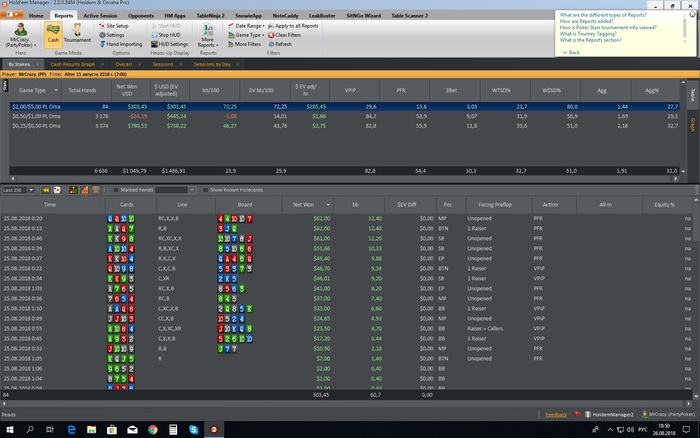Screen dimensions: 700x438
Task: Open Microsoft Edge from taskbar
Action: [71, 430]
